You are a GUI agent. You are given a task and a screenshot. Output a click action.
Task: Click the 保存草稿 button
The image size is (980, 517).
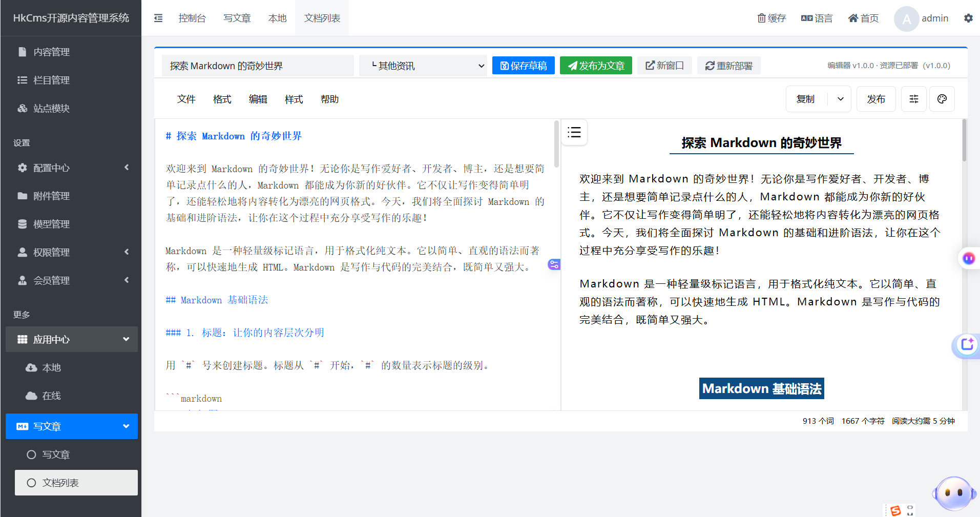tap(524, 66)
